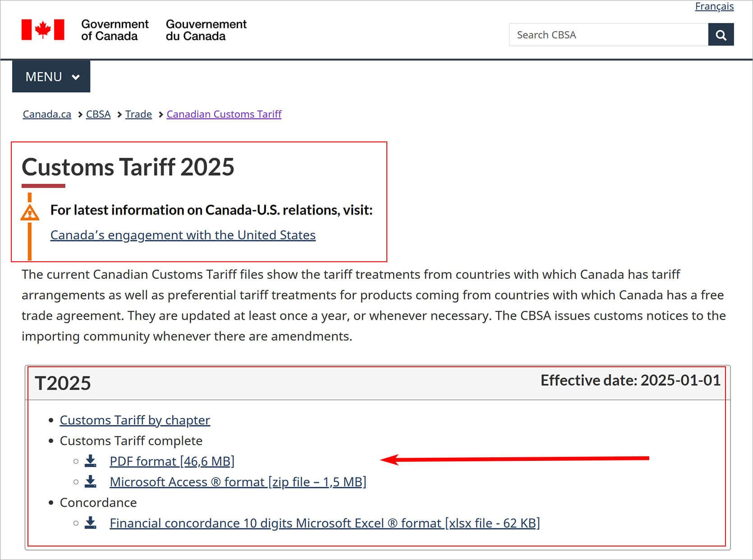
Task: Open Canada's engagement with the United States
Action: pos(182,235)
